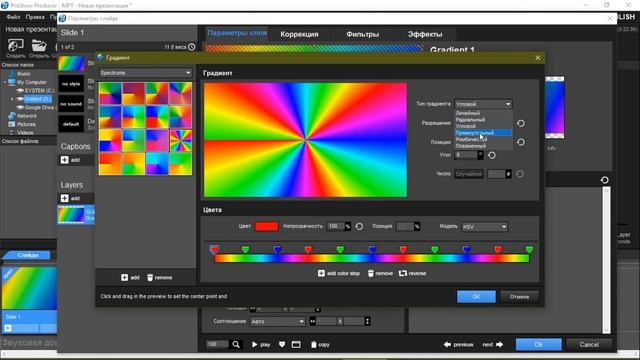Click the add color stop icon
The height and width of the screenshot is (360, 640).
[321, 273]
